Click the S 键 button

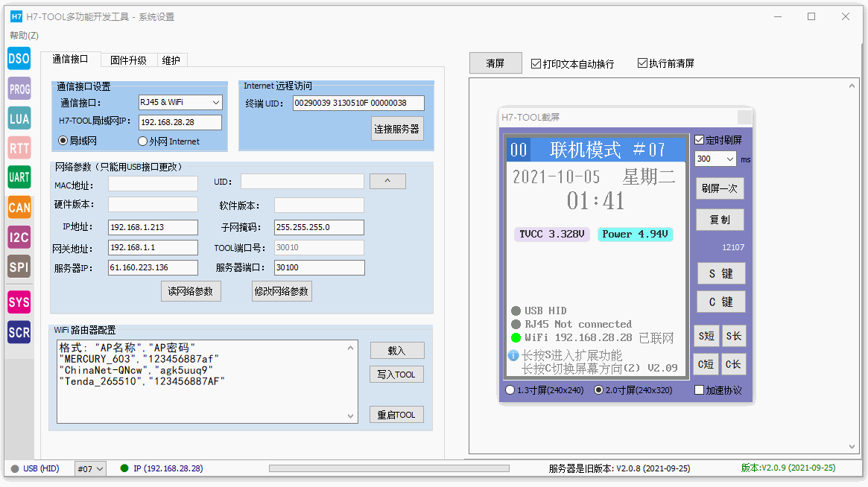point(720,273)
